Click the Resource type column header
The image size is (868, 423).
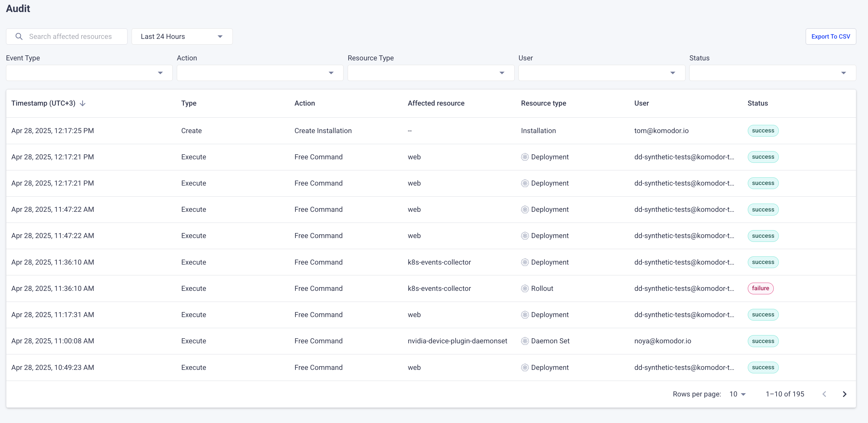pyautogui.click(x=543, y=103)
